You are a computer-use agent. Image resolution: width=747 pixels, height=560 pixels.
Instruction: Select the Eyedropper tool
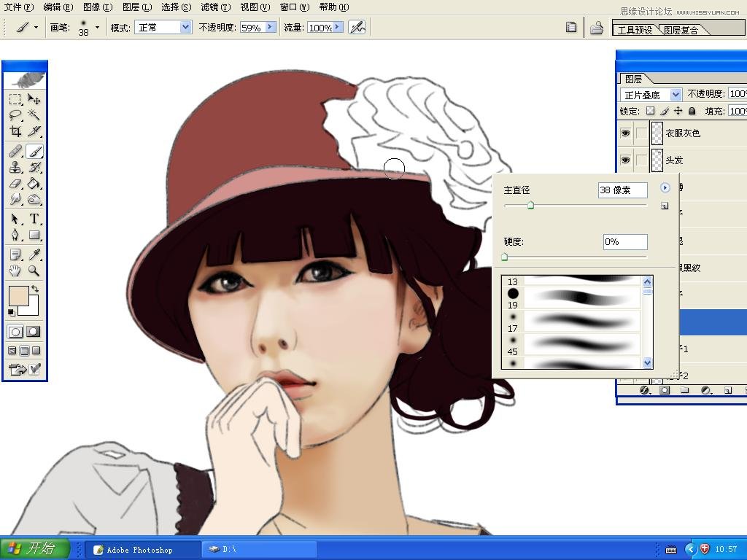click(34, 254)
